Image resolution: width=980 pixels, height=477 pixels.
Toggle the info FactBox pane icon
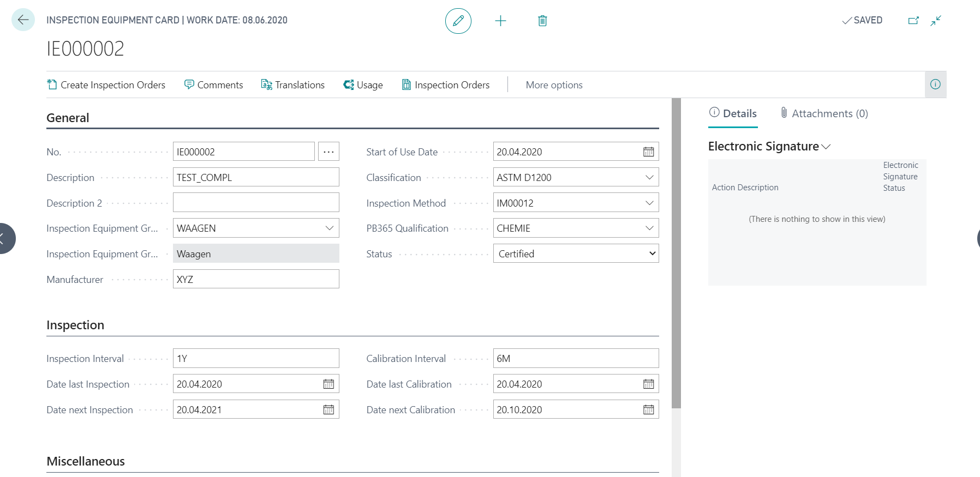(x=935, y=84)
